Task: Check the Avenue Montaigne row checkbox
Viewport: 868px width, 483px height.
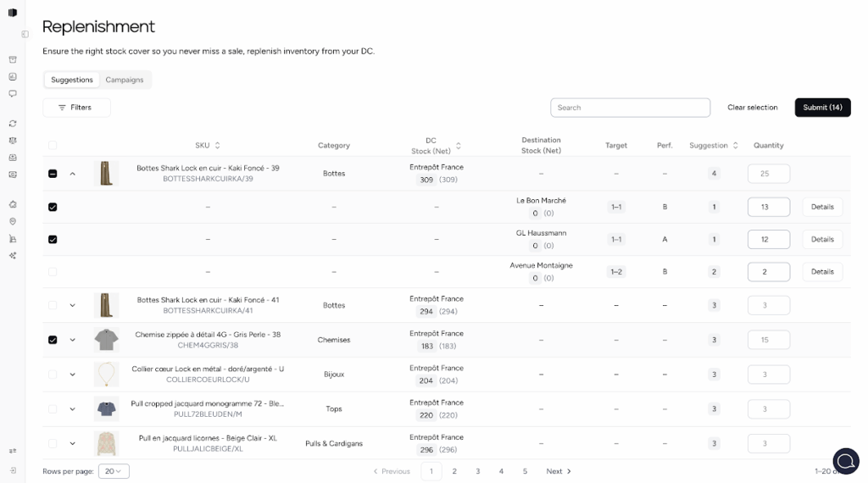Action: point(53,272)
